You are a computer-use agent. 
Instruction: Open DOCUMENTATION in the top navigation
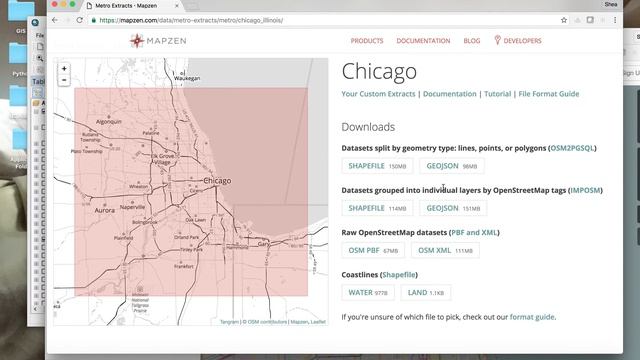tap(423, 41)
